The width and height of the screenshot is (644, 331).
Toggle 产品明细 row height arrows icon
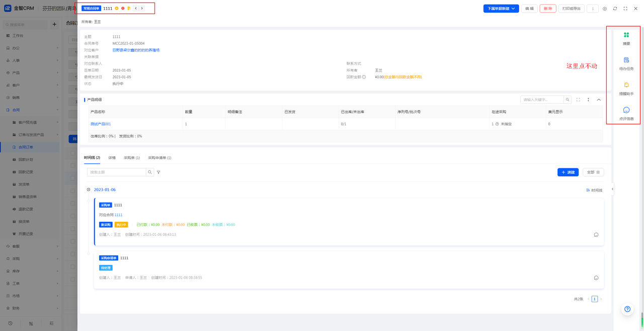pyautogui.click(x=588, y=100)
